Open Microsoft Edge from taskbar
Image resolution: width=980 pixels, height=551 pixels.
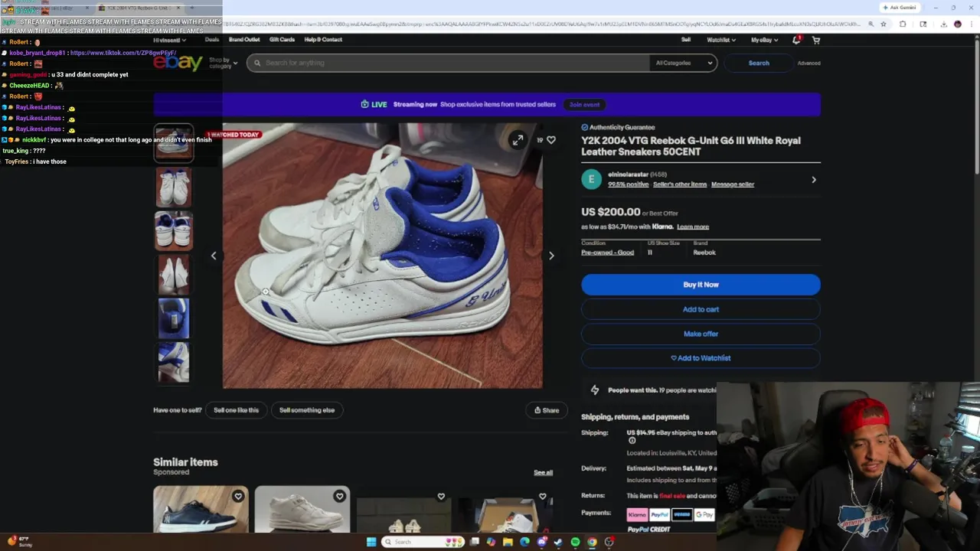click(524, 542)
